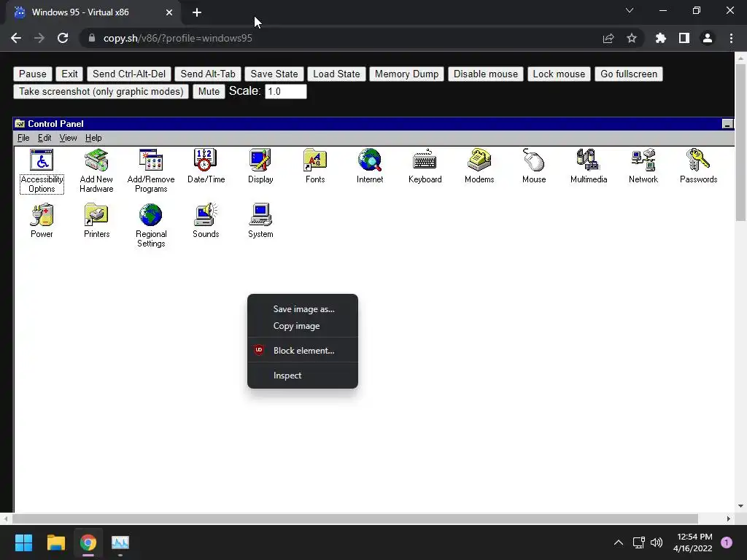The width and height of the screenshot is (747, 560).
Task: Click the horizontal scrollbar at page bottom
Action: (355, 518)
